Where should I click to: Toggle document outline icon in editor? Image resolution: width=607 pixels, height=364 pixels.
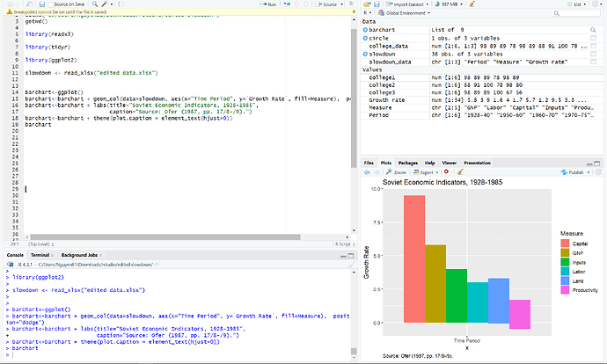pyautogui.click(x=351, y=4)
